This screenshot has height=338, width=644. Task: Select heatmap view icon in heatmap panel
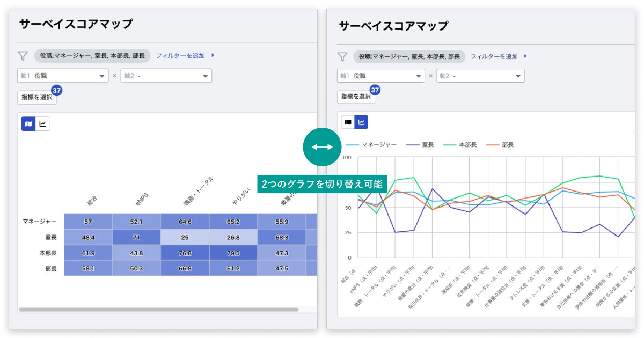click(x=28, y=124)
